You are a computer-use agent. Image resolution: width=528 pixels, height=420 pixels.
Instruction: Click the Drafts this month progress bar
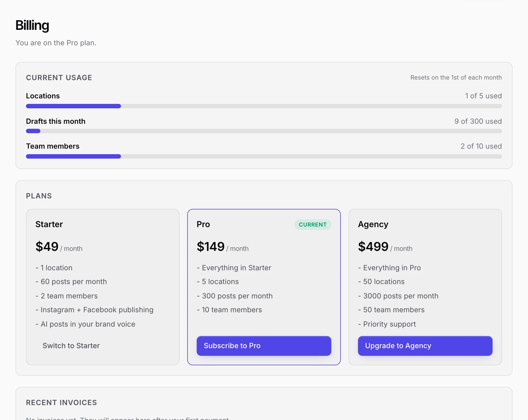coord(264,131)
